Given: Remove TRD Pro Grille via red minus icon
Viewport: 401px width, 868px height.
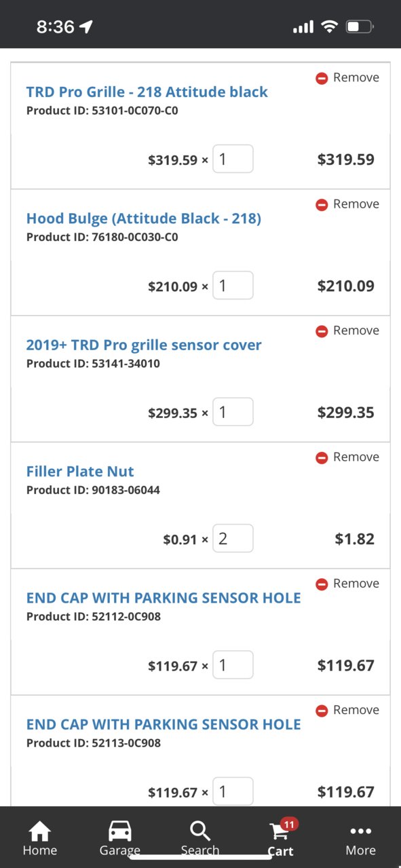Looking at the screenshot, I should [322, 78].
